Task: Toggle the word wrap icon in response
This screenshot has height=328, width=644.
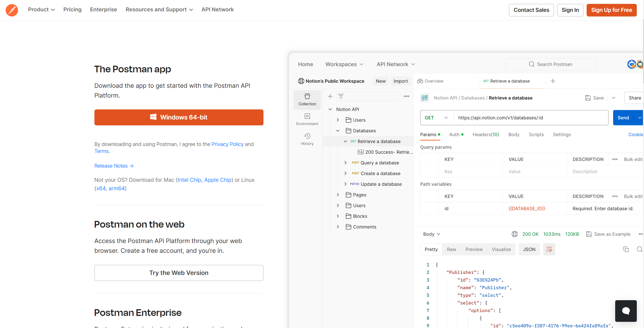Action: [x=549, y=249]
